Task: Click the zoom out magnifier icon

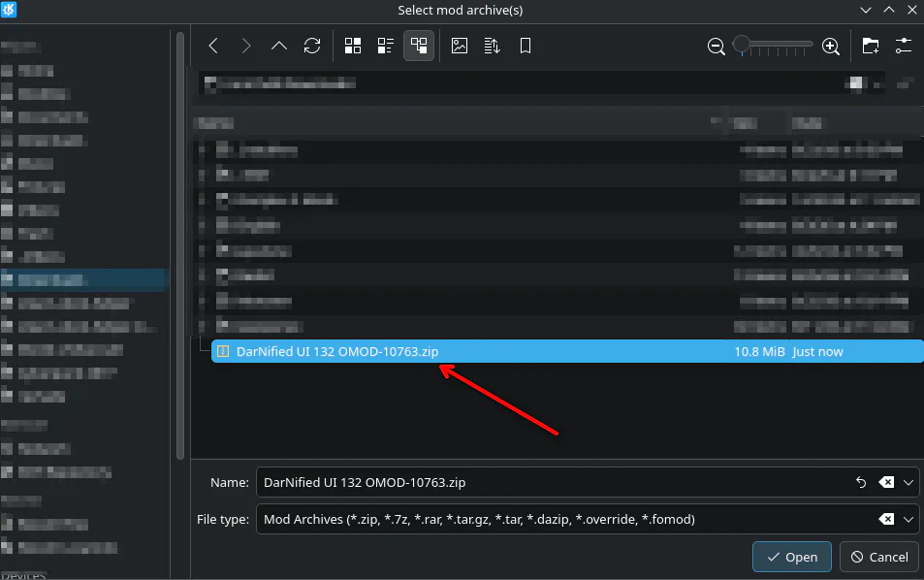Action: (x=716, y=46)
